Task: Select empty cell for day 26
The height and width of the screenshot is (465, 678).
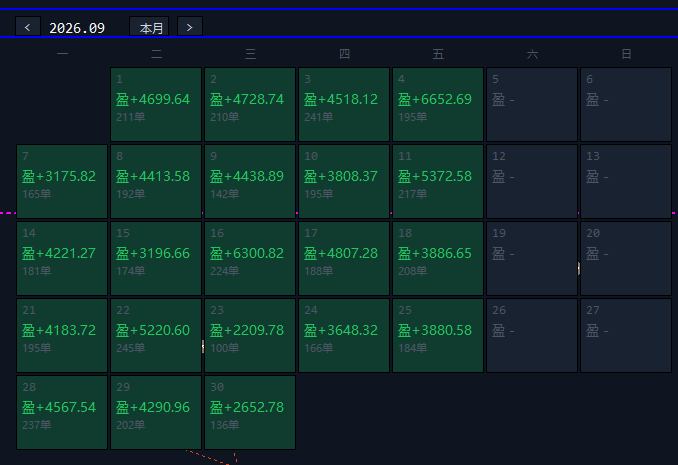Action: coord(532,335)
